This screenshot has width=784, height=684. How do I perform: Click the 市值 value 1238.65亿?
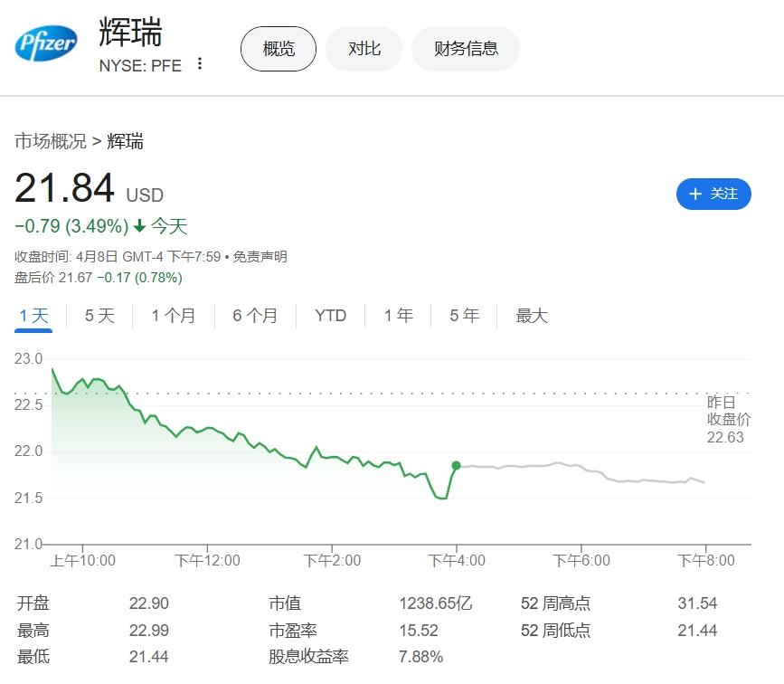pos(436,603)
